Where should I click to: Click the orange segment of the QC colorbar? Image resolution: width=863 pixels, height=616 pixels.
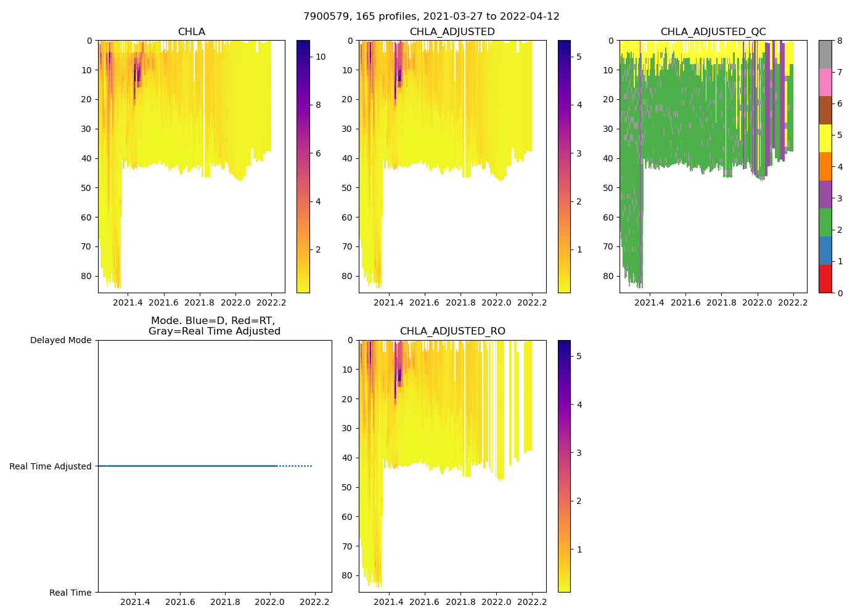point(825,166)
